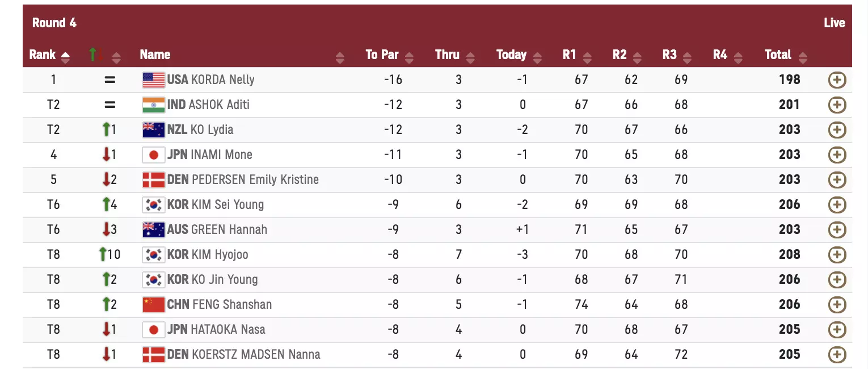Sort by position change arrows column
This screenshot has height=369, width=868.
pyautogui.click(x=105, y=56)
